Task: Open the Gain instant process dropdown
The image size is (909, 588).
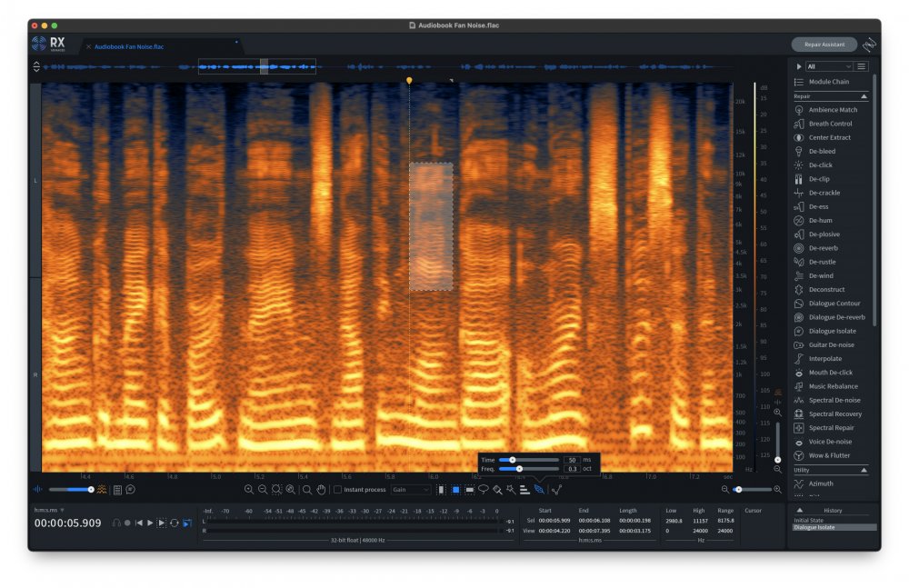Action: coord(411,490)
